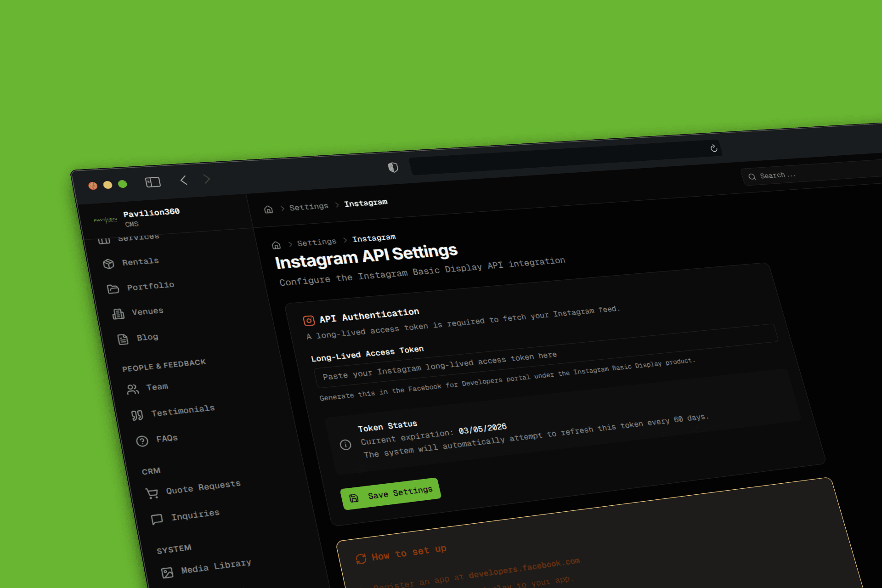Toggle the browser sidebar panel icon
Image resolution: width=882 pixels, height=588 pixels.
pyautogui.click(x=153, y=182)
